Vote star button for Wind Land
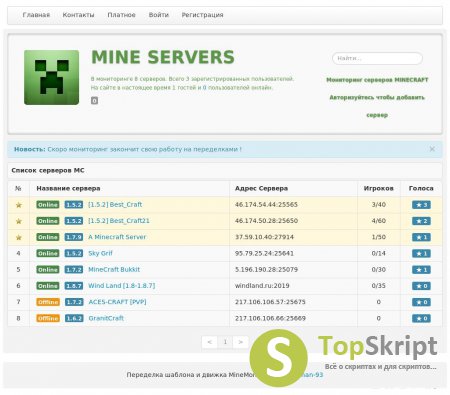 coord(421,286)
